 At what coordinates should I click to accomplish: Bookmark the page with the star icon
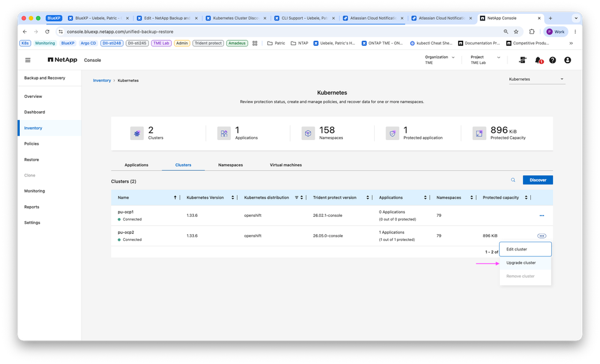(x=516, y=32)
